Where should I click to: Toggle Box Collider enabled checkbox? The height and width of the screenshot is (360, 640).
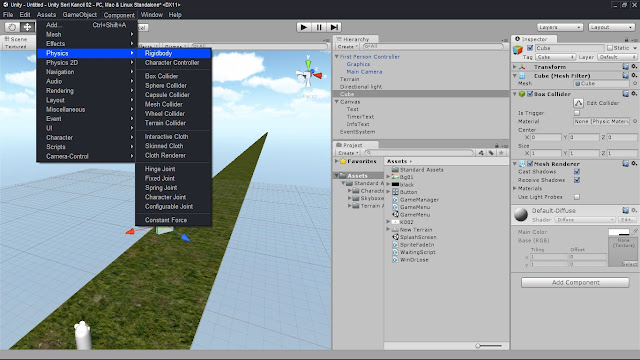[530, 94]
